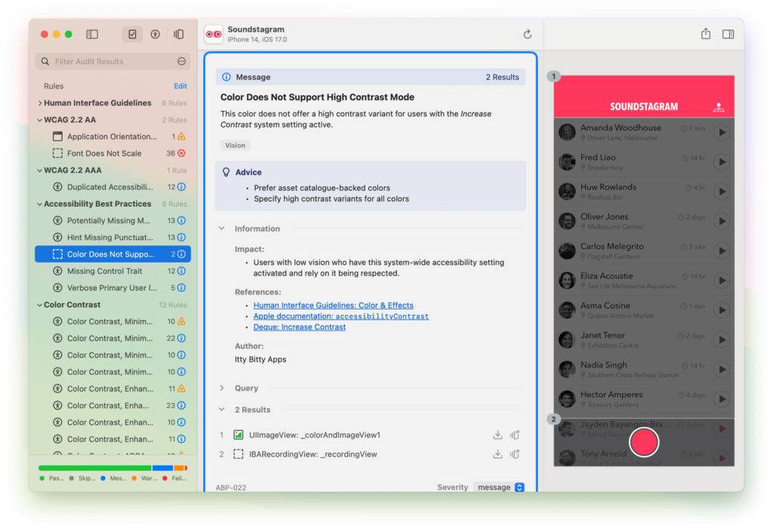773x532 pixels.
Task: Click the red record button in preview
Action: tap(644, 441)
